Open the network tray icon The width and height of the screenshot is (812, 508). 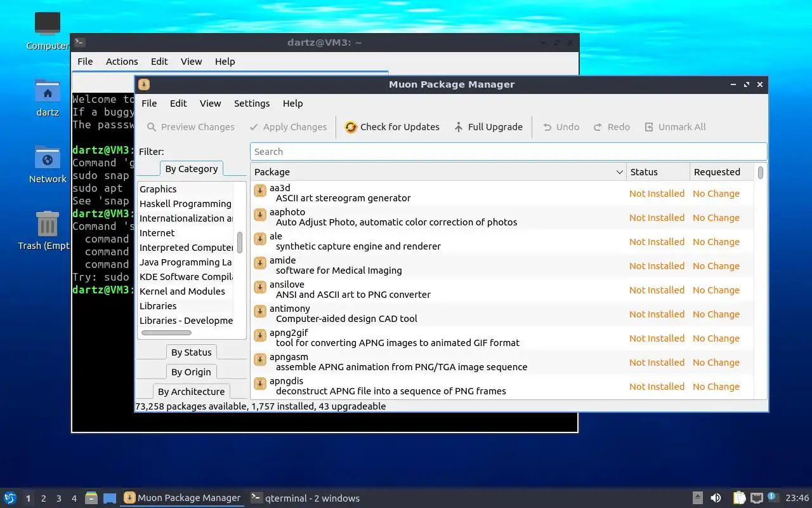click(x=756, y=498)
